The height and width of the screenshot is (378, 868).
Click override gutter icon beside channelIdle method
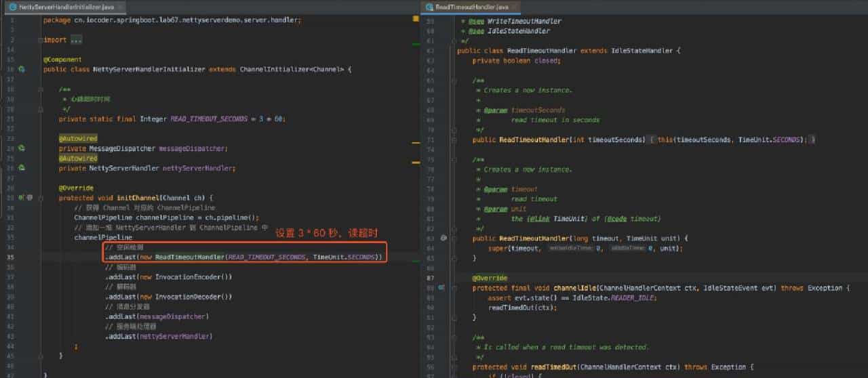pos(441,288)
